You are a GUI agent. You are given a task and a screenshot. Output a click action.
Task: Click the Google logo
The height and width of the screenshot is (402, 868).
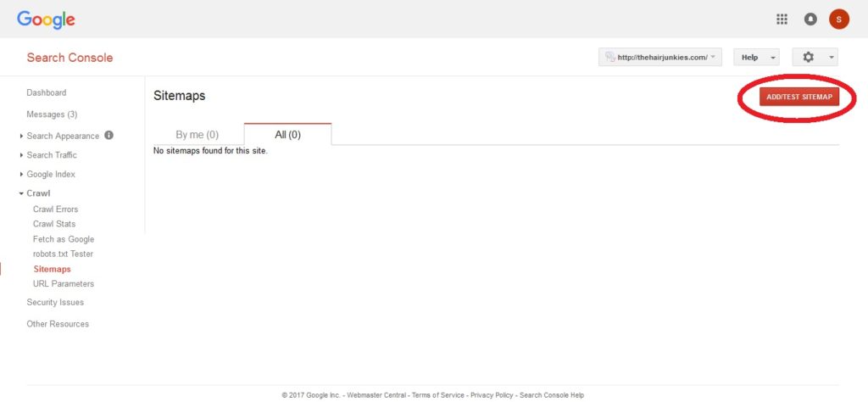click(46, 20)
